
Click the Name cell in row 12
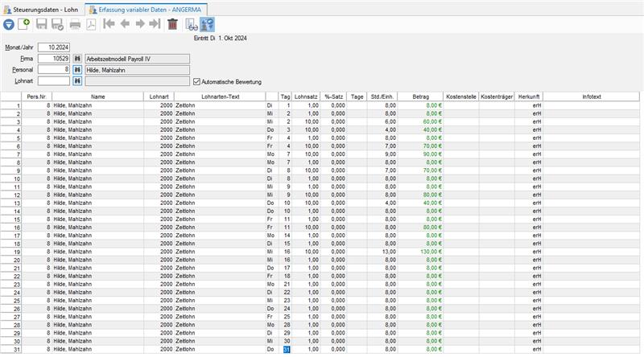[x=97, y=195]
